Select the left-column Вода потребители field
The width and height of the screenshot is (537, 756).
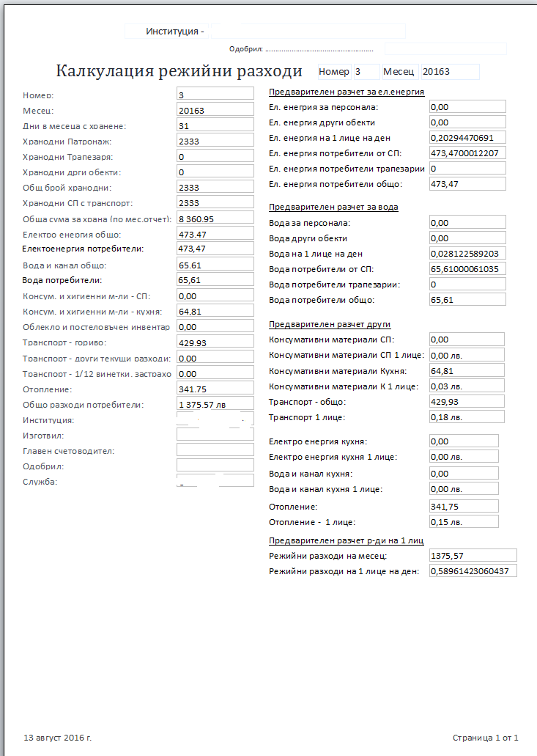pyautogui.click(x=215, y=280)
